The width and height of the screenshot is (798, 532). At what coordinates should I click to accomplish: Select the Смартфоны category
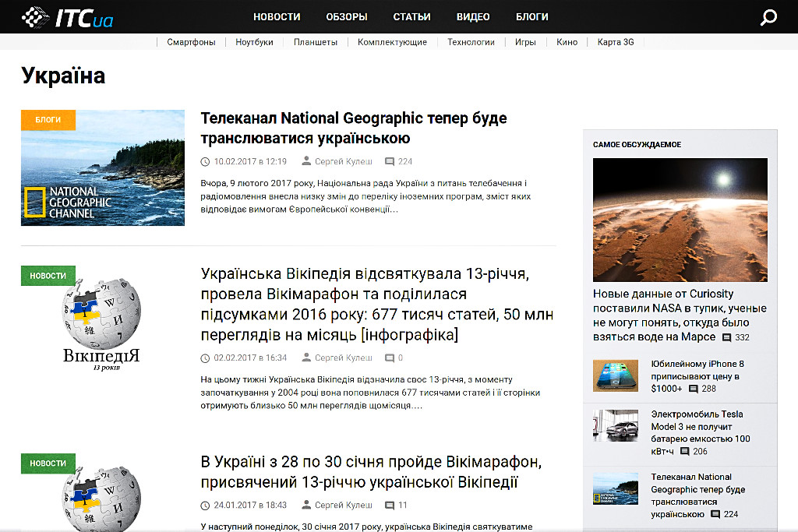[191, 42]
